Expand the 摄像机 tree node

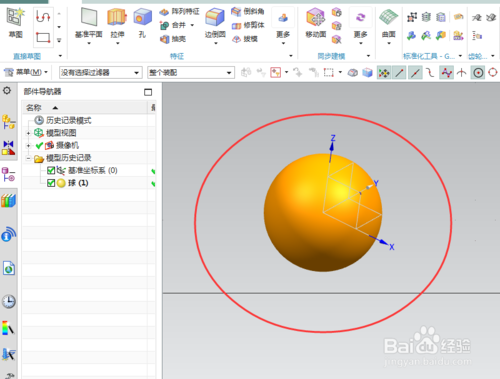point(28,145)
